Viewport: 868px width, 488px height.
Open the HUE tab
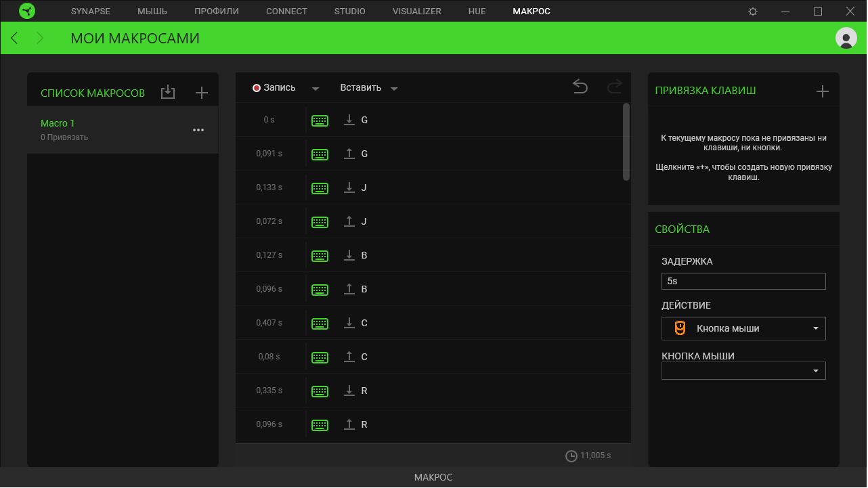[x=477, y=12]
